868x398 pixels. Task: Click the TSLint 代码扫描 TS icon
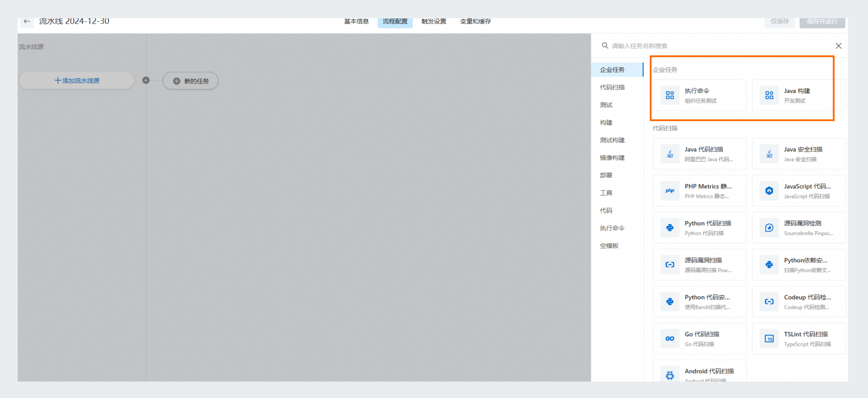769,338
